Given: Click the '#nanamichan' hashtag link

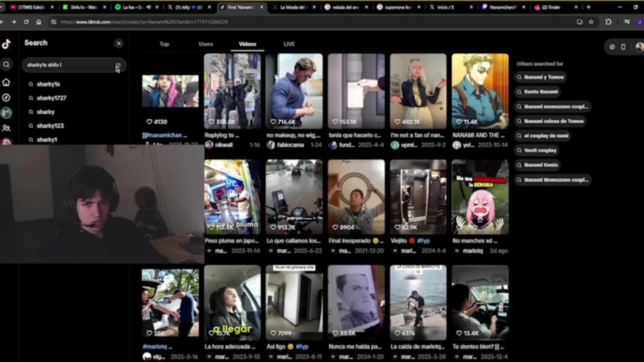Looking at the screenshot, I should pos(163,135).
